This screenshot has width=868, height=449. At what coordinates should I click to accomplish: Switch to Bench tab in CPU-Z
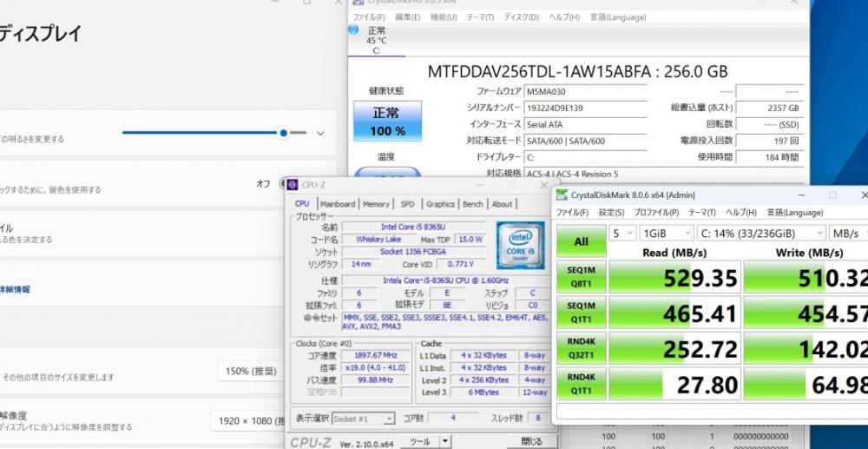pyautogui.click(x=473, y=204)
